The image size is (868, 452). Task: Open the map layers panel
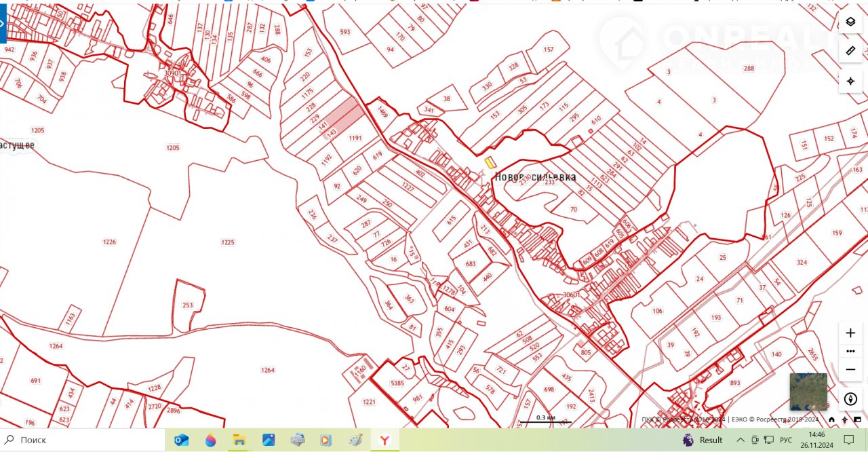(x=850, y=22)
